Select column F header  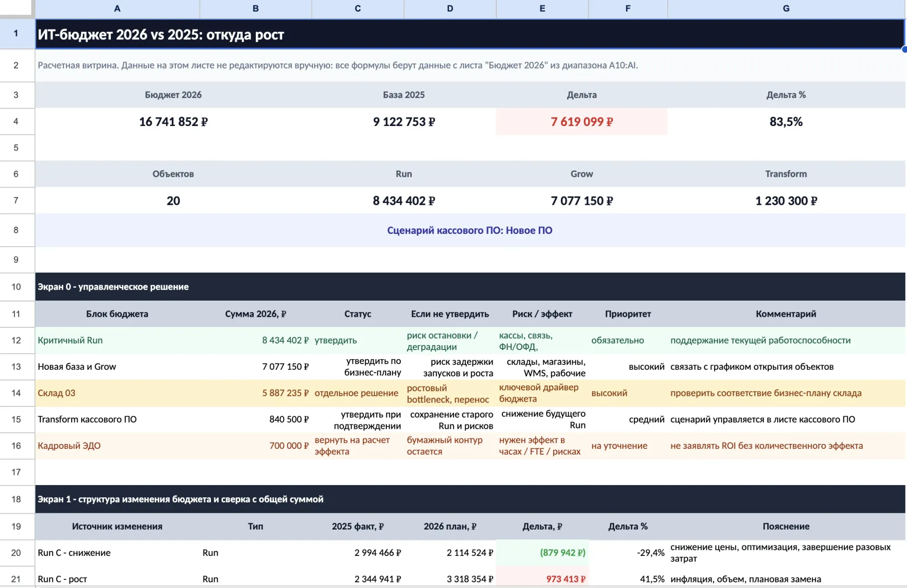click(628, 9)
